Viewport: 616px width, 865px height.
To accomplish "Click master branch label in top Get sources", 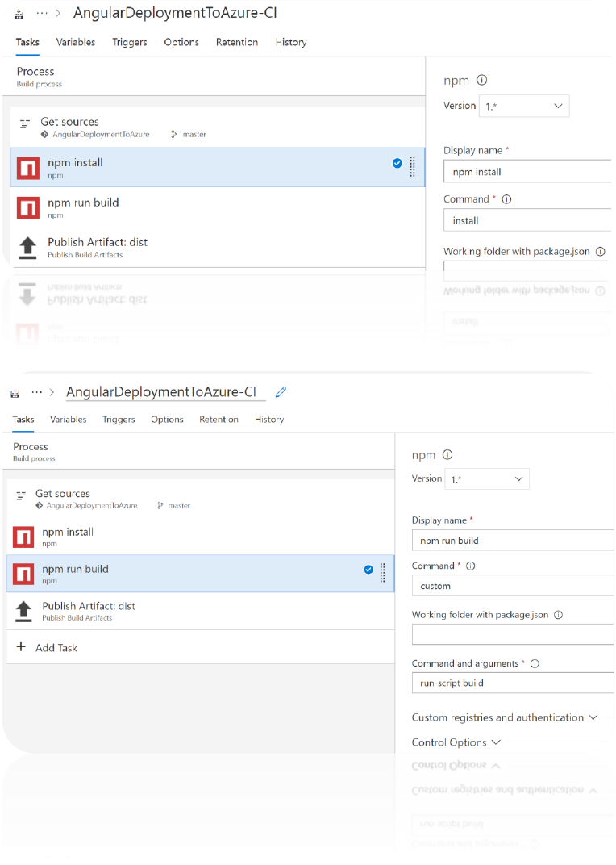I will click(x=194, y=135).
